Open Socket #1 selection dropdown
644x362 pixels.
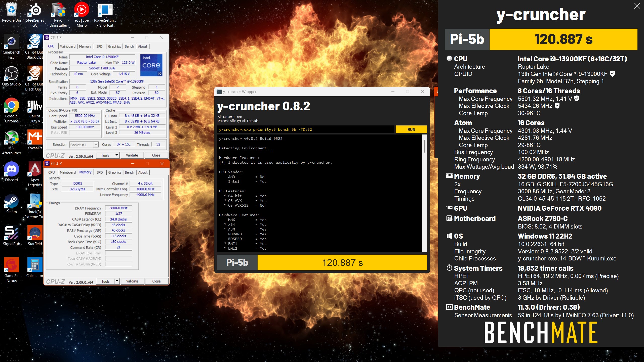point(84,145)
